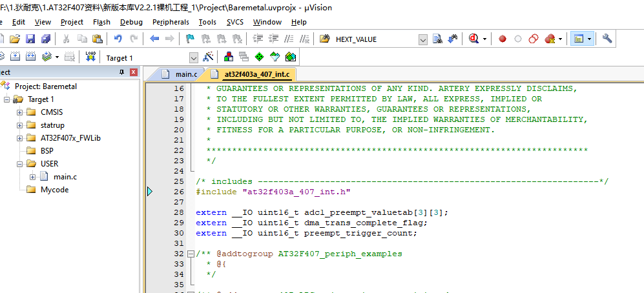Indent the selected lines
644x293 pixels.
pyautogui.click(x=258, y=39)
